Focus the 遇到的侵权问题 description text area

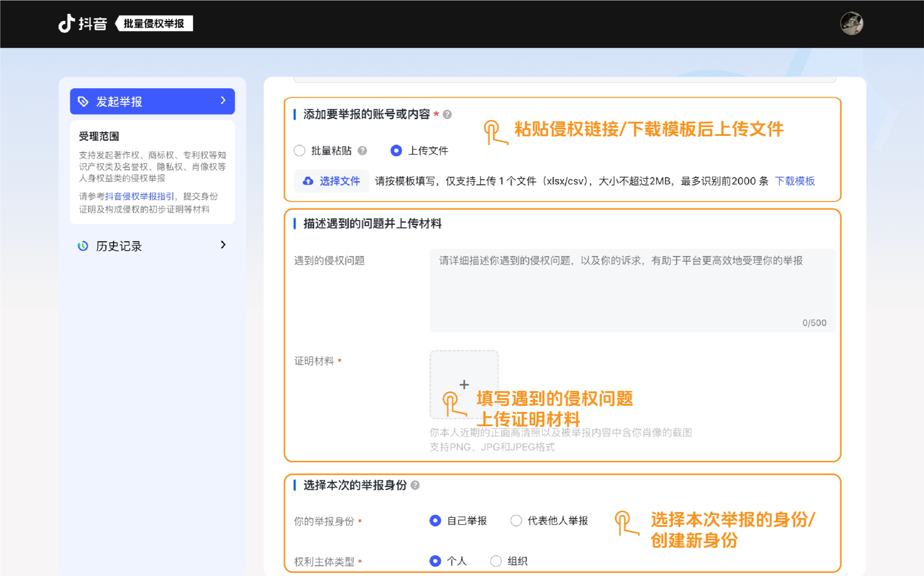click(632, 290)
